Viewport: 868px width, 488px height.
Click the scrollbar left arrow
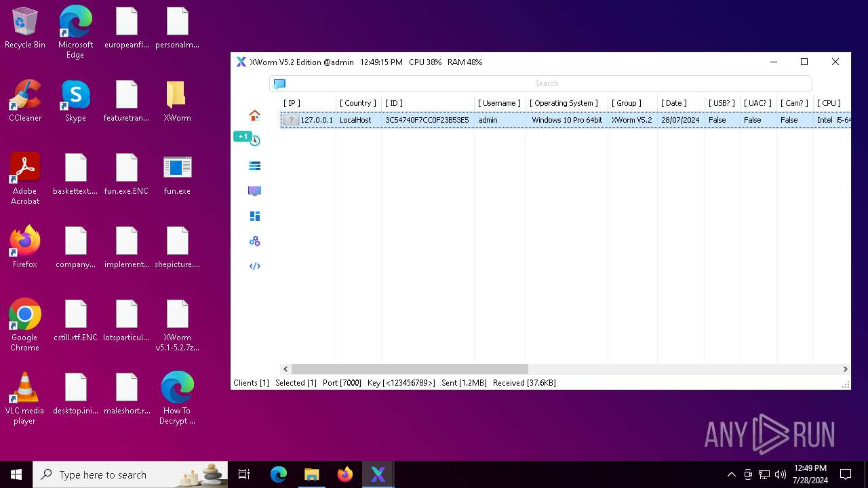[x=286, y=369]
